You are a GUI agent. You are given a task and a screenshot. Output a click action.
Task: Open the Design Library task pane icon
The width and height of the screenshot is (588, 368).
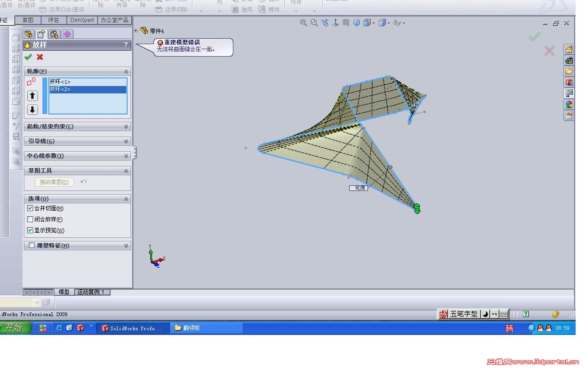coord(569,61)
